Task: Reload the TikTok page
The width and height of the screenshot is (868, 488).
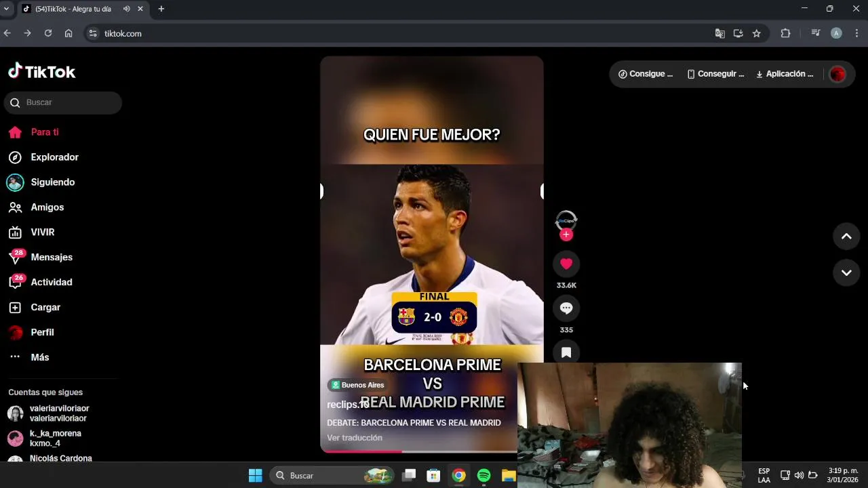Action: (x=48, y=33)
